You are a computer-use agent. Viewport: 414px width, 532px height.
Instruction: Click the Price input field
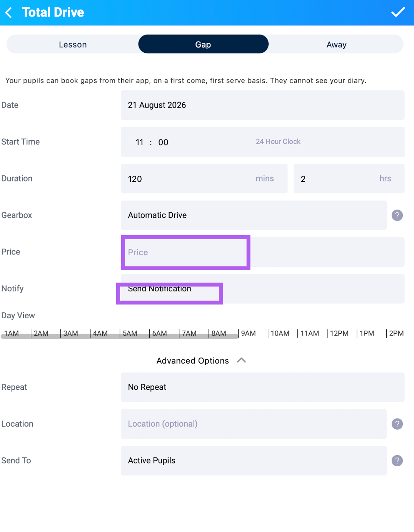[x=262, y=252]
